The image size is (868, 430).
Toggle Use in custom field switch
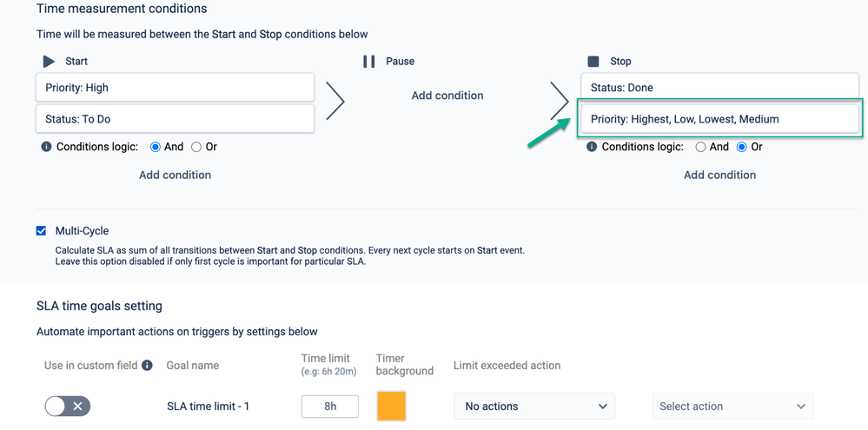[67, 406]
